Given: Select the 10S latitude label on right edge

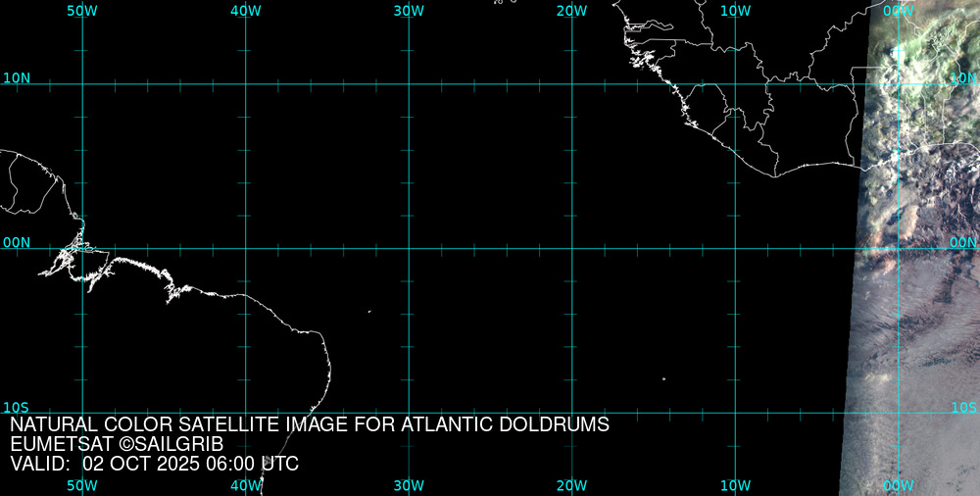Looking at the screenshot, I should pos(964,407).
